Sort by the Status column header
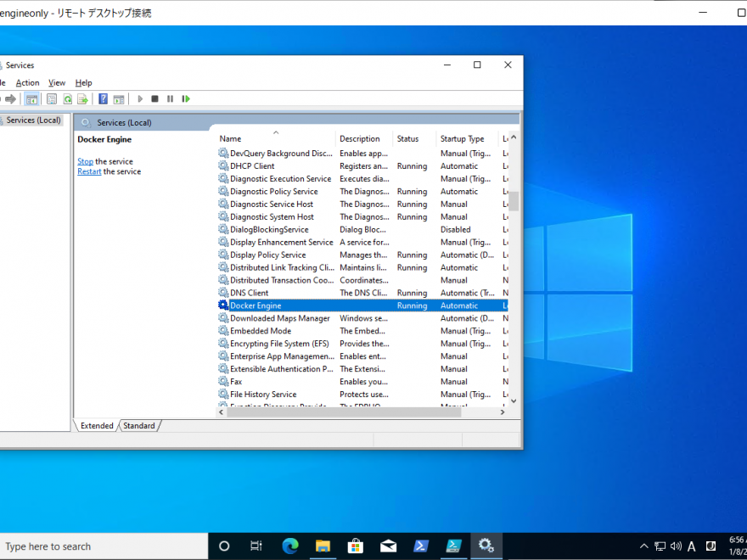 (414, 138)
